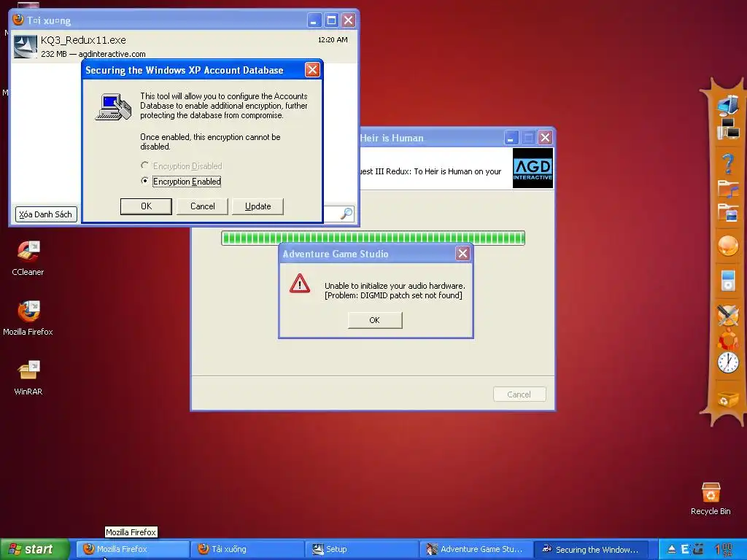Screen dimensions: 747x560
Task: Click the red warning triangle icon
Action: point(300,284)
